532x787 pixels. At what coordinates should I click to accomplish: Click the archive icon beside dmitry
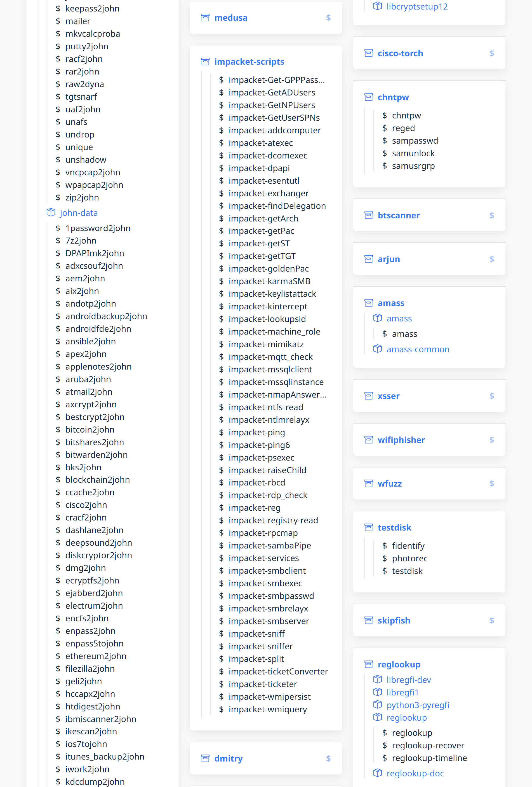[205, 758]
